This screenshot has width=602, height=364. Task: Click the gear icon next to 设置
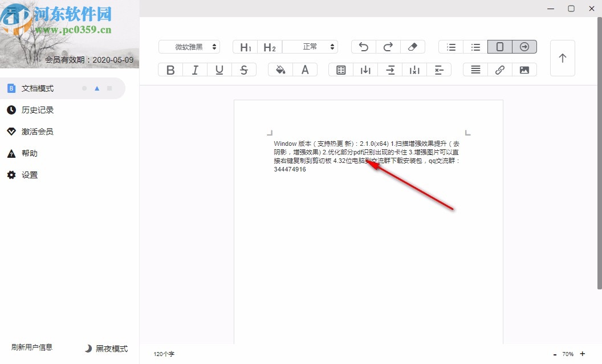click(11, 175)
